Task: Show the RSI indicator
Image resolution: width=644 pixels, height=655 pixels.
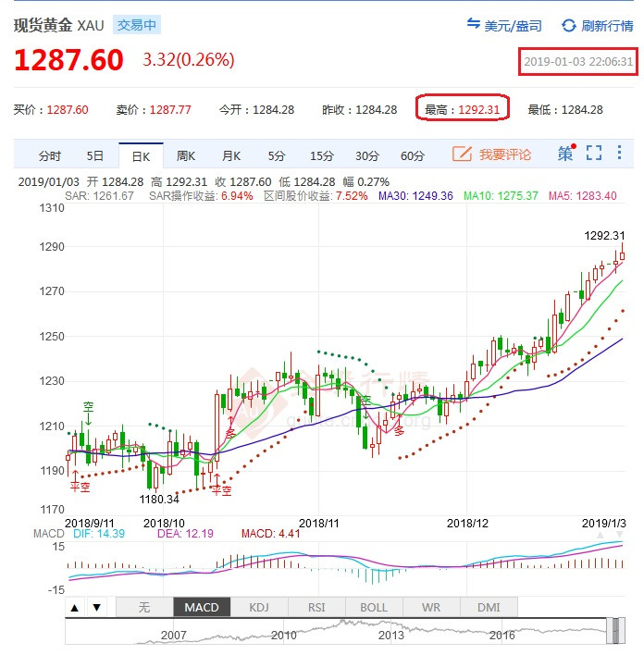Action: [x=316, y=608]
